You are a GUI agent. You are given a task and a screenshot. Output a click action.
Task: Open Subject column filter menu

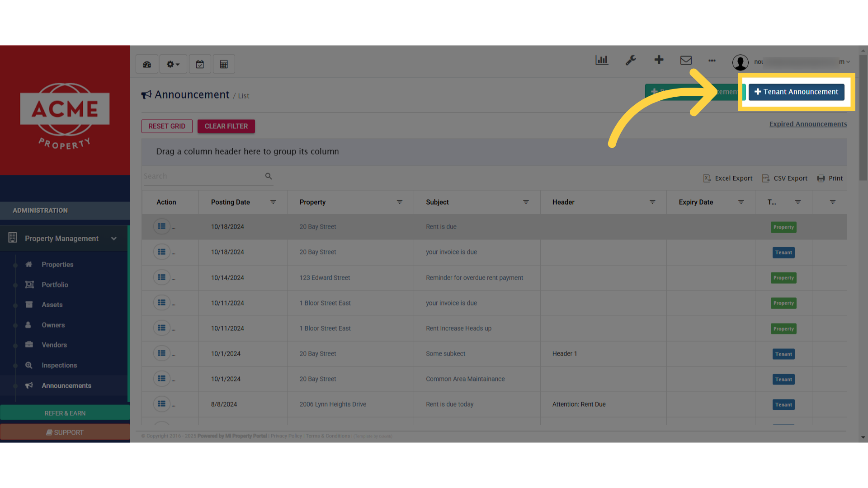tap(526, 202)
